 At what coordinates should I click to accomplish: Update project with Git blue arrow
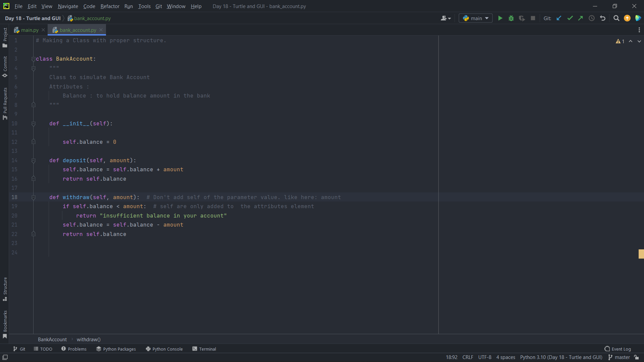[559, 18]
